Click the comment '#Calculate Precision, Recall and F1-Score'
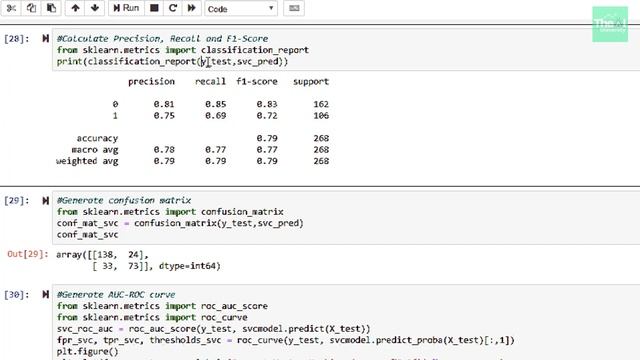This screenshot has height=360, width=640. (x=162, y=38)
